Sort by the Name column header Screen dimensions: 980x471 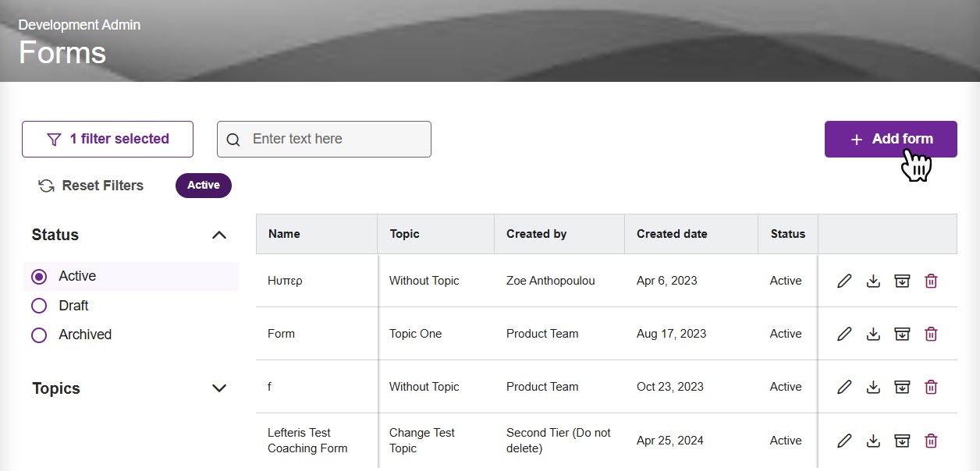tap(284, 234)
